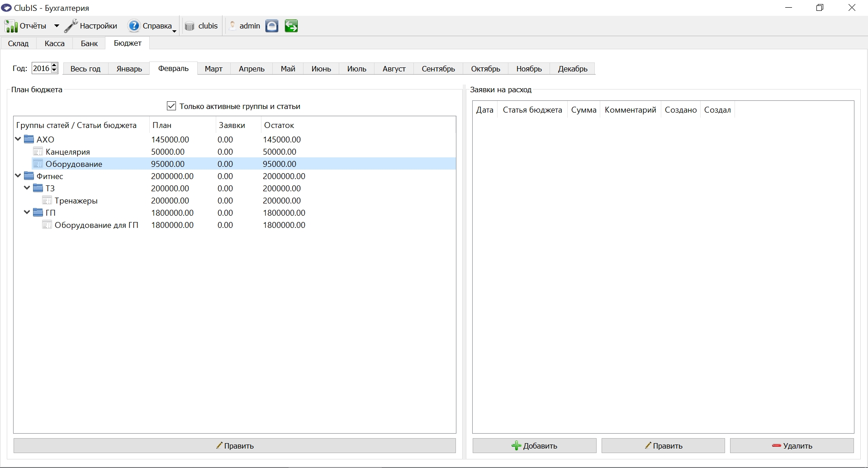Click the Добавить button
This screenshot has width=868, height=468.
535,446
